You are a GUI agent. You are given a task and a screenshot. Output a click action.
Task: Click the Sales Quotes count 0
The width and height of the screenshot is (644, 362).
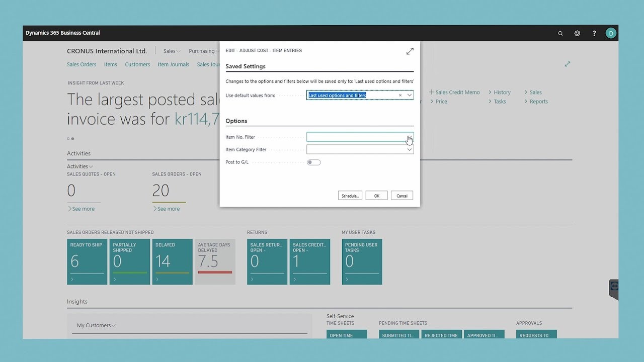pos(71,191)
